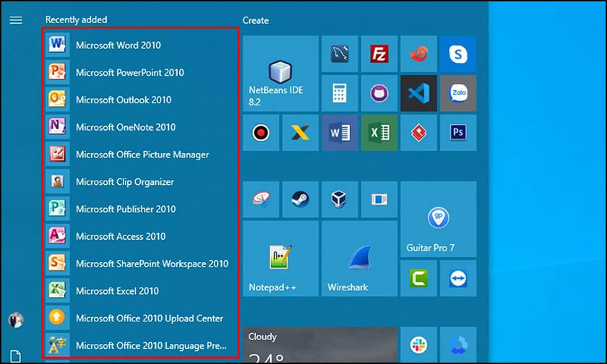The width and height of the screenshot is (607, 364).
Task: Open the FileZilla tile
Action: point(379,53)
